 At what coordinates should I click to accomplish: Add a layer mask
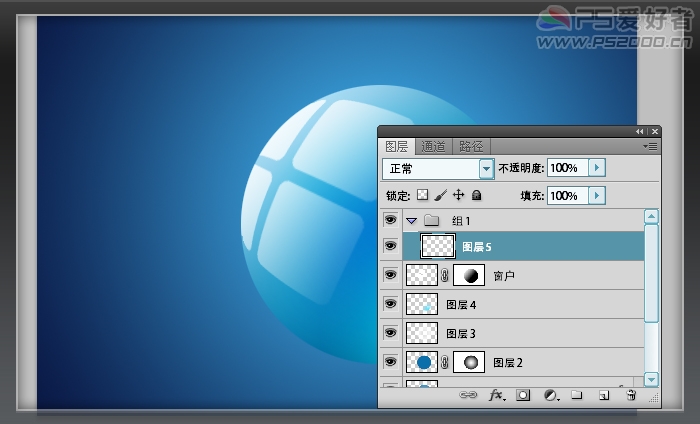523,395
